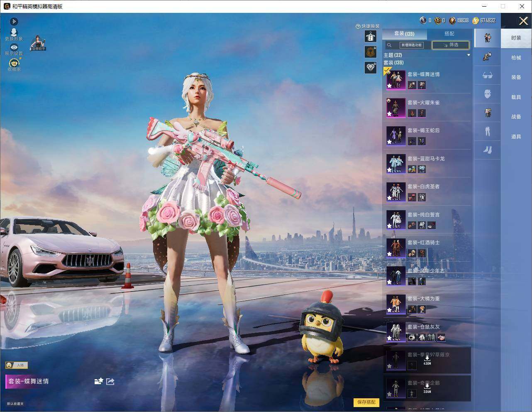The image size is (532, 412).
Task: Toggle favorite star on 套装-蓝甜马卡龙
Action: (389, 170)
